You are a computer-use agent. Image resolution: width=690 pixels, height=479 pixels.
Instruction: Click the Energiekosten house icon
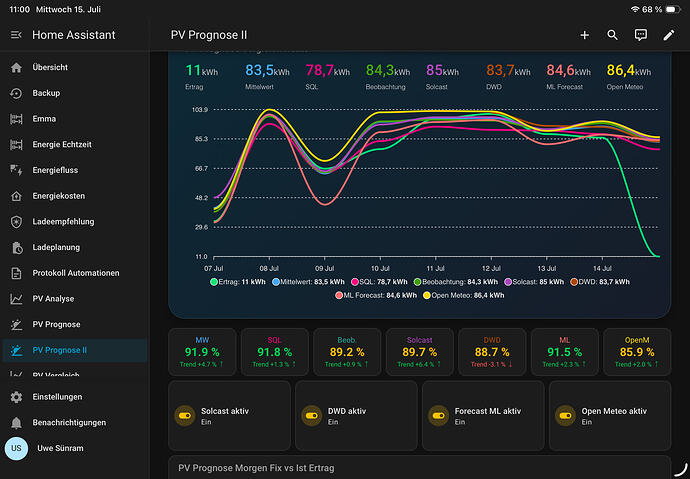16,196
